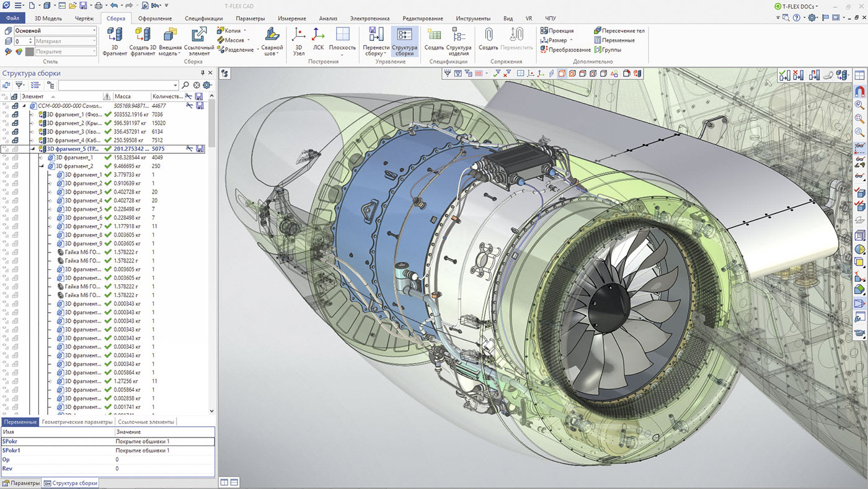Click the search field in Структура сборки

(x=118, y=85)
